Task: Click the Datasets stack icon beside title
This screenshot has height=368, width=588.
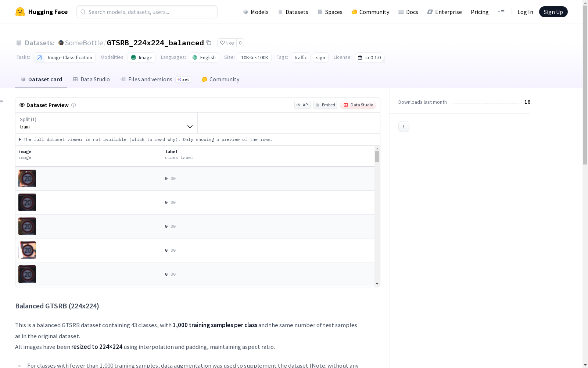Action: tap(19, 43)
